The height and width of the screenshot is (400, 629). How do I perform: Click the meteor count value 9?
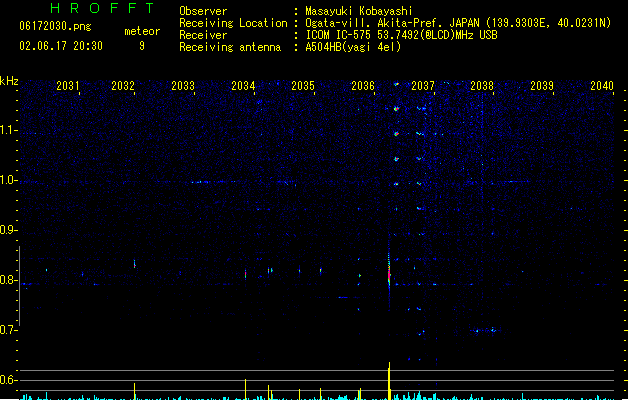click(142, 46)
